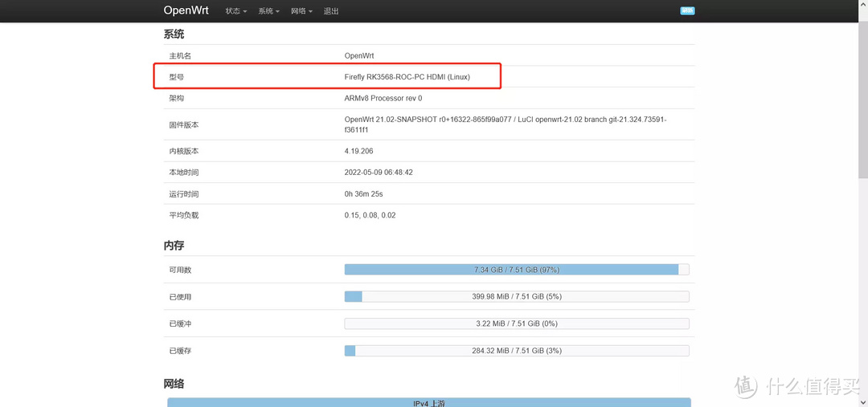This screenshot has width=868, height=407.
Task: Click the 运行时间 row label
Action: tap(184, 194)
